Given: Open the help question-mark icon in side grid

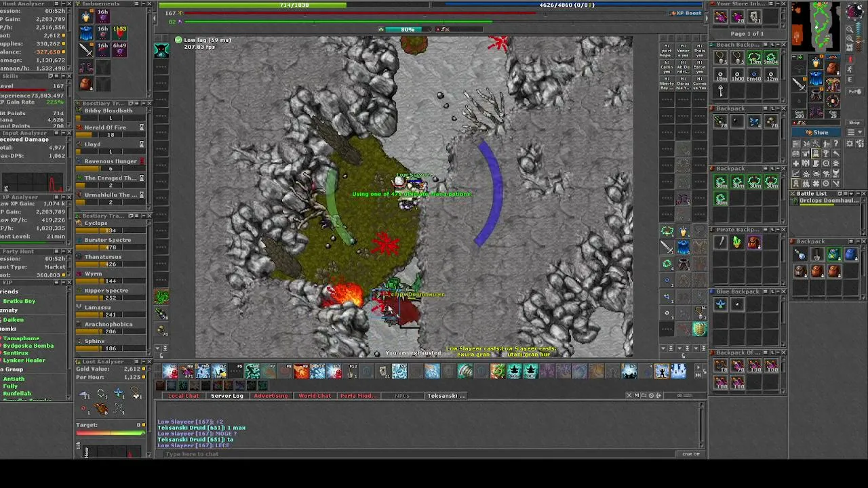Looking at the screenshot, I should [835, 144].
